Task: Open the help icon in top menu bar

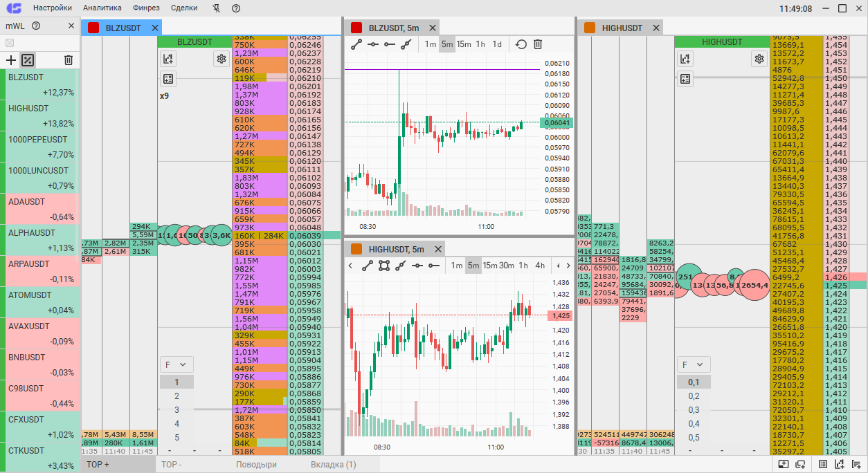Action: pos(236,8)
